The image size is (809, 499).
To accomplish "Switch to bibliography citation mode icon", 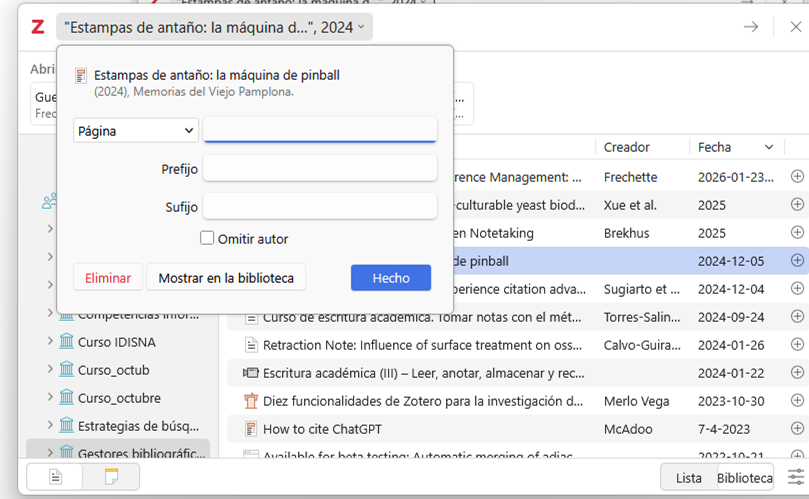I will (55, 477).
